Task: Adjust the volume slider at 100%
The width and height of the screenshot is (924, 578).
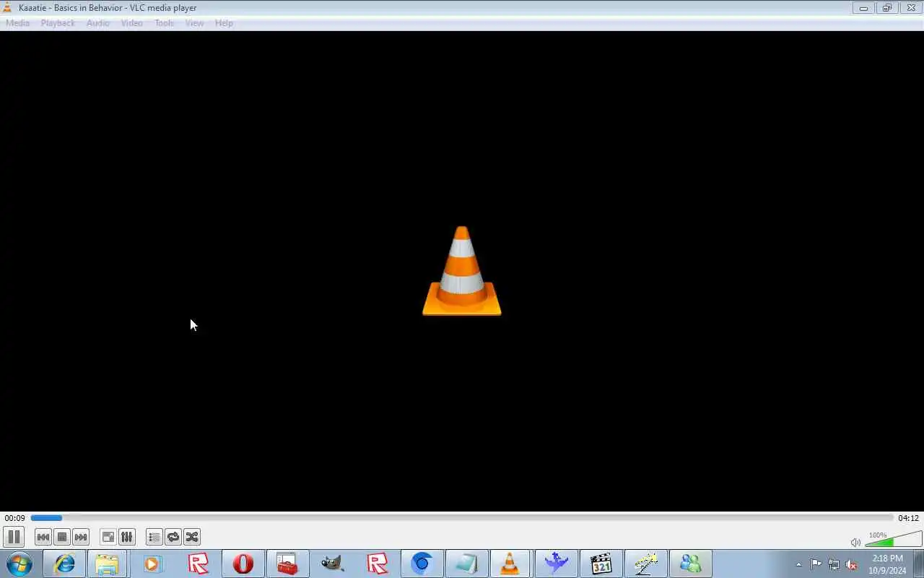Action: point(893,540)
